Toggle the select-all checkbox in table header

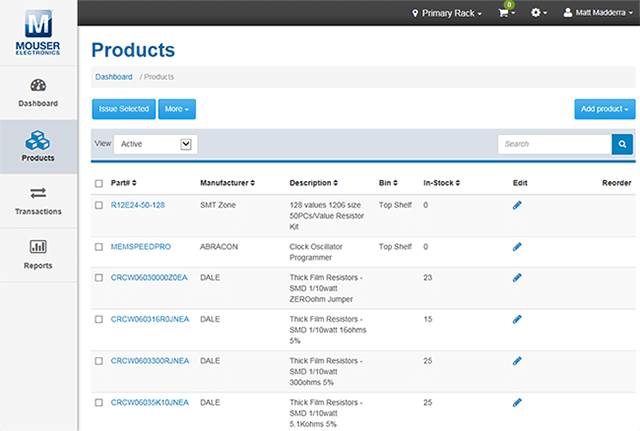tap(98, 183)
